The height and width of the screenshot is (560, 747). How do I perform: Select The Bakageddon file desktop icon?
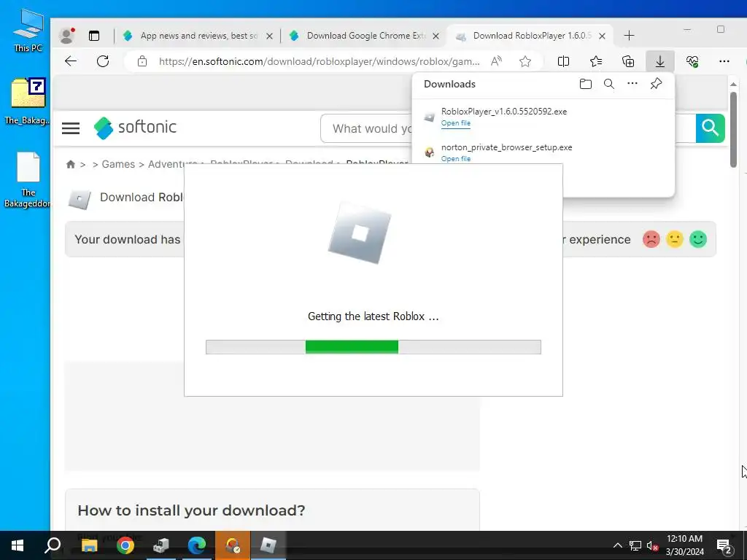28,179
